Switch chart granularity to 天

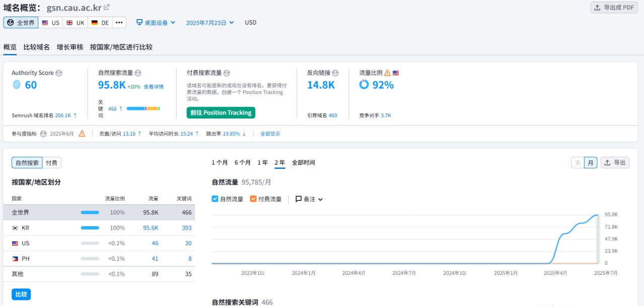(x=578, y=163)
